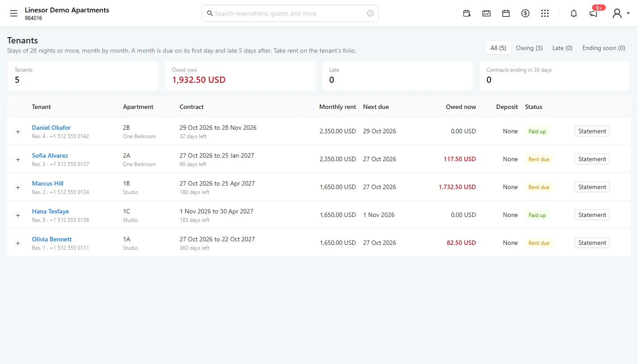The image size is (638, 364).
Task: Open announcements megaphone icon
Action: point(593,13)
